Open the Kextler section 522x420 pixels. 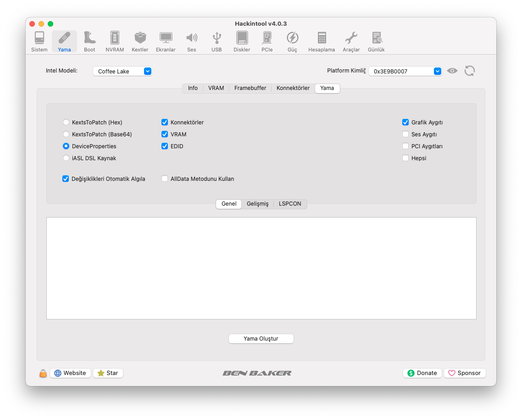(x=140, y=41)
